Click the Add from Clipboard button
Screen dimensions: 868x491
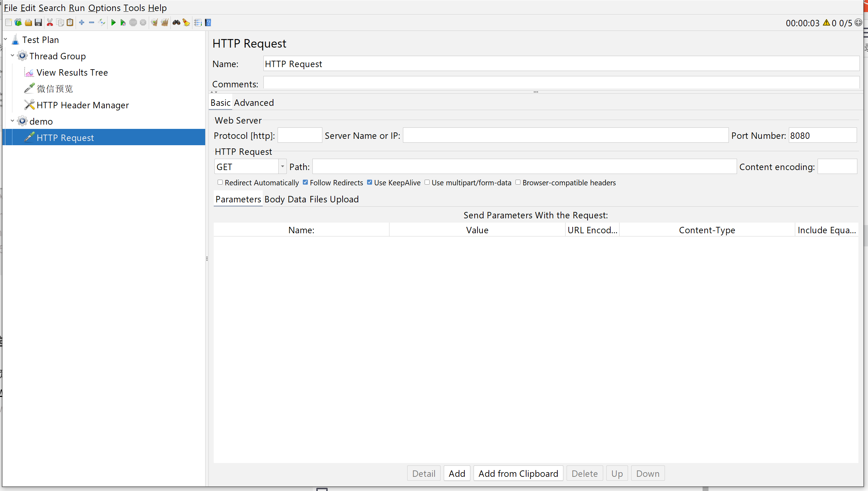point(518,474)
